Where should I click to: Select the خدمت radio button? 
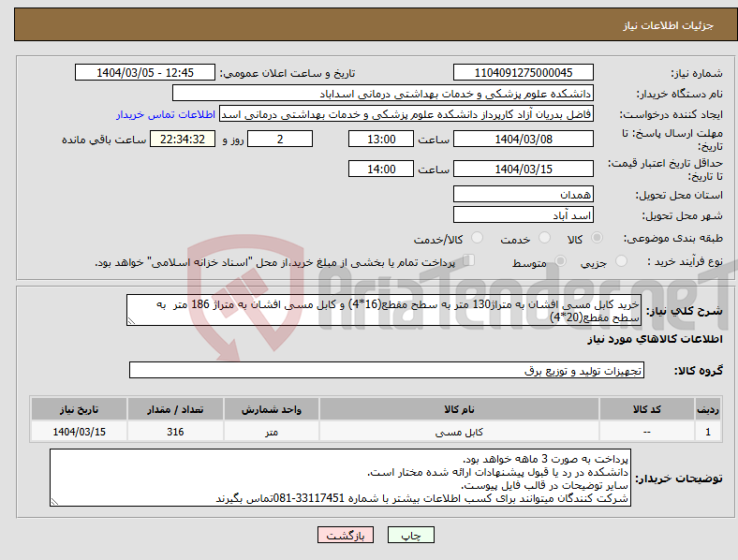544,238
